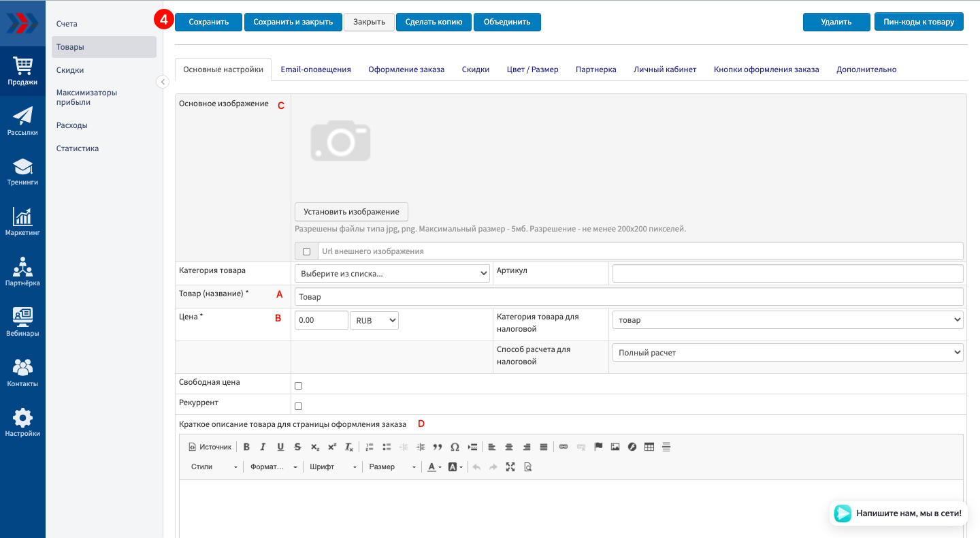Click the insert image icon in editor
This screenshot has width=980, height=538.
click(615, 447)
